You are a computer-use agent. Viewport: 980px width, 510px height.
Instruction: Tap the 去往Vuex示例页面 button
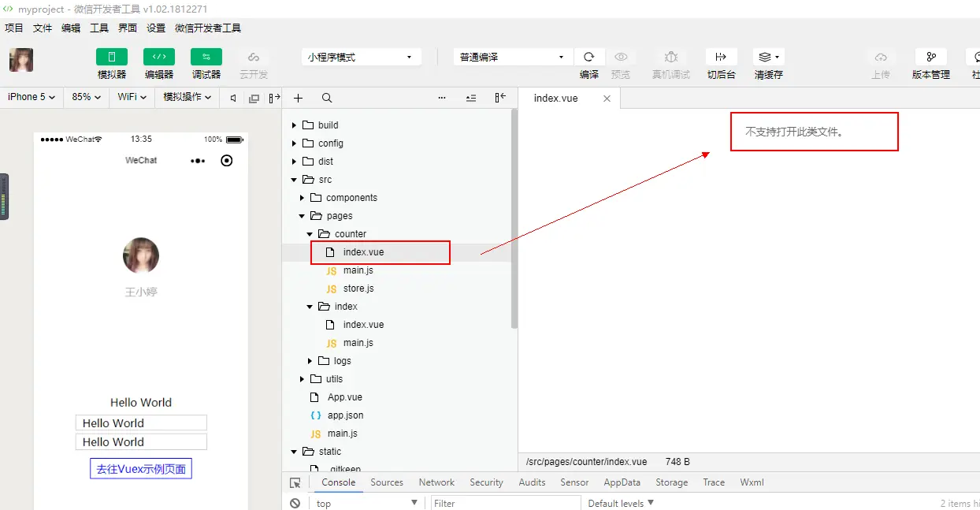coord(141,469)
